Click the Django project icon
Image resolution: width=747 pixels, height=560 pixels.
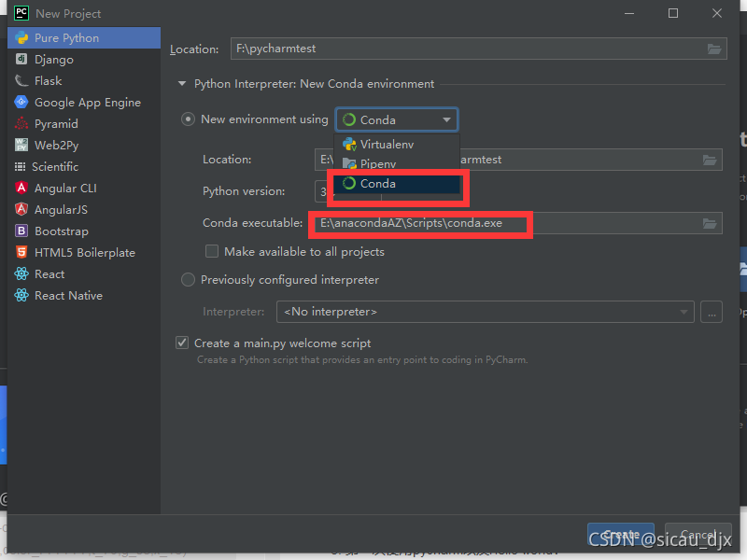(x=21, y=59)
